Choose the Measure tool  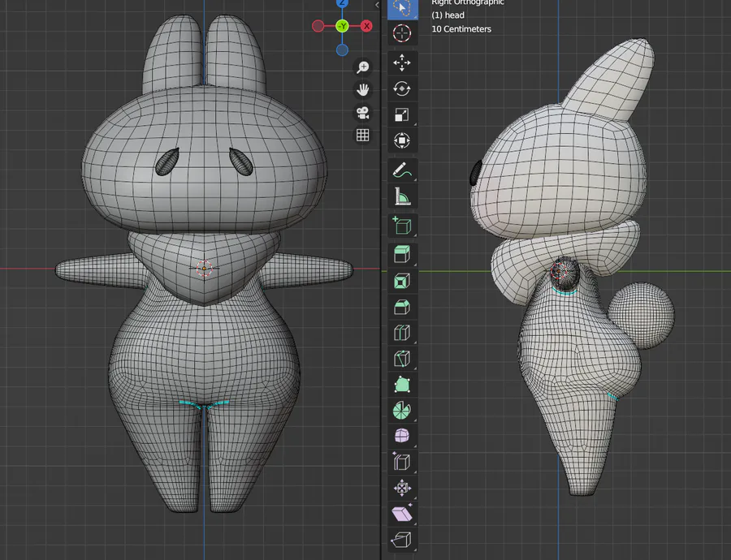coord(402,196)
